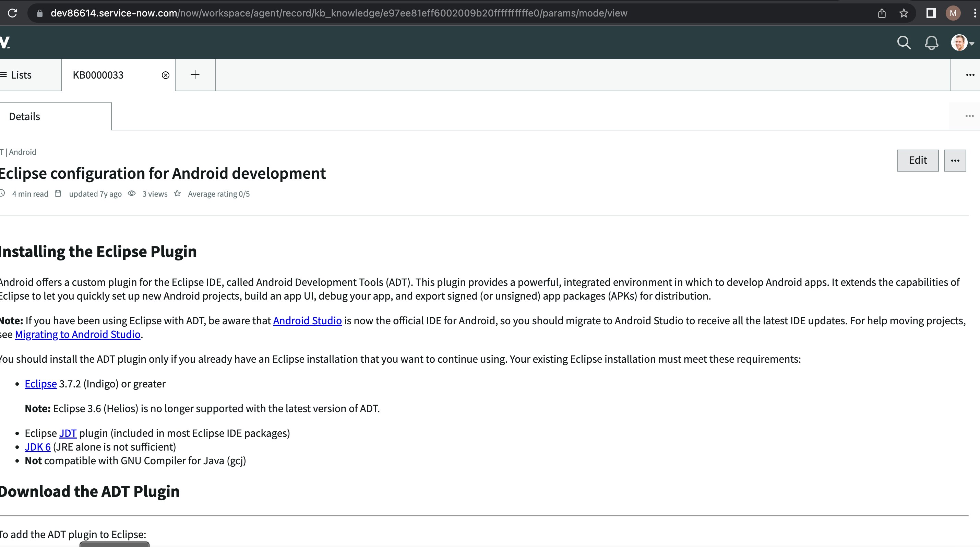The height and width of the screenshot is (547, 980).
Task: Open the JDK 6 link
Action: (x=38, y=447)
